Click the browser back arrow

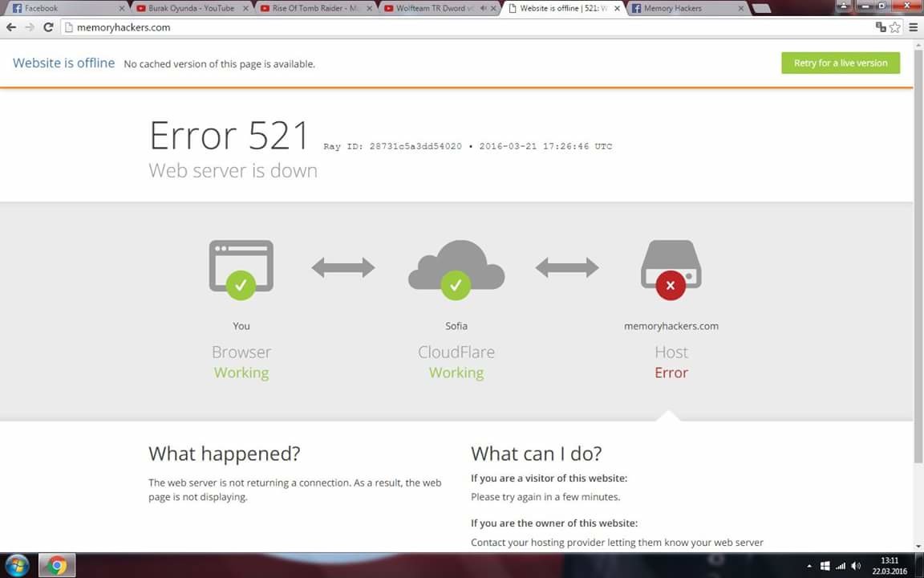[x=11, y=27]
